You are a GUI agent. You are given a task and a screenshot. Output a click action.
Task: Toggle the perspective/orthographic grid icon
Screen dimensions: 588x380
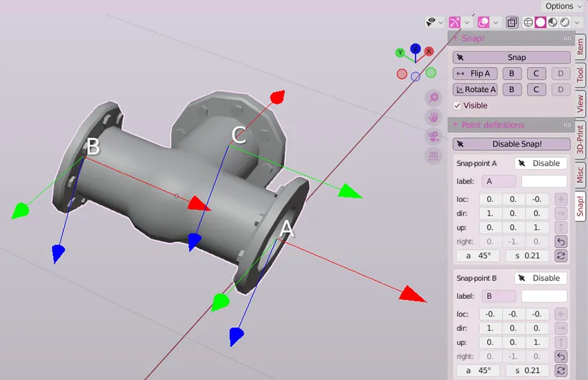tap(434, 156)
